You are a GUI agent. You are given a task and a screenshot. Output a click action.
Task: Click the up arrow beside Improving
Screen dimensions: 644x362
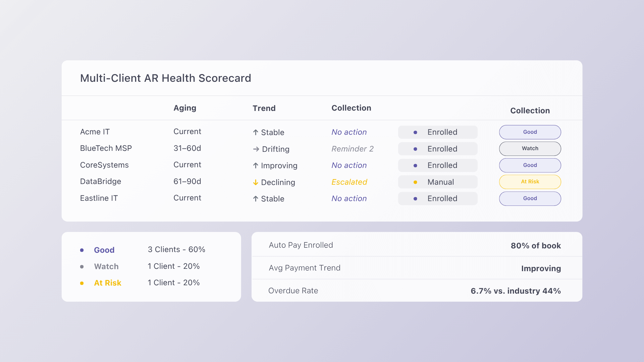(256, 166)
